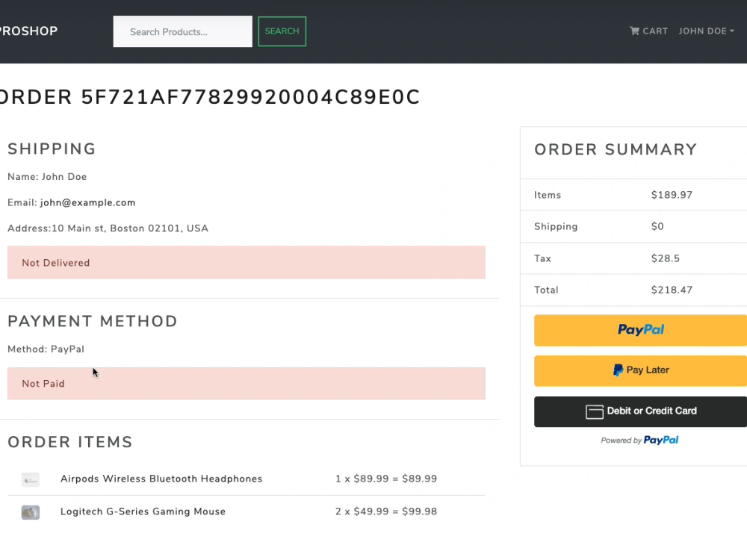The image size is (747, 560).
Task: Click the PayPal checkout button
Action: (639, 330)
